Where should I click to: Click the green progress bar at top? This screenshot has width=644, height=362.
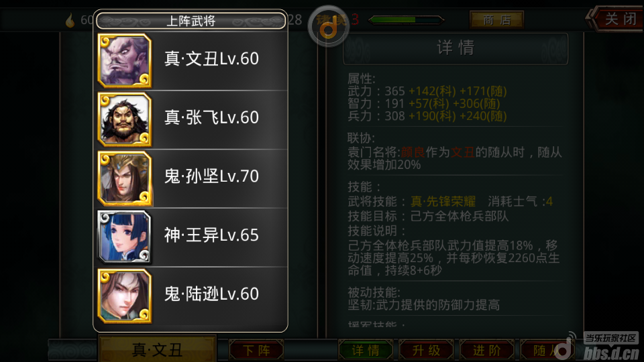pos(407,19)
